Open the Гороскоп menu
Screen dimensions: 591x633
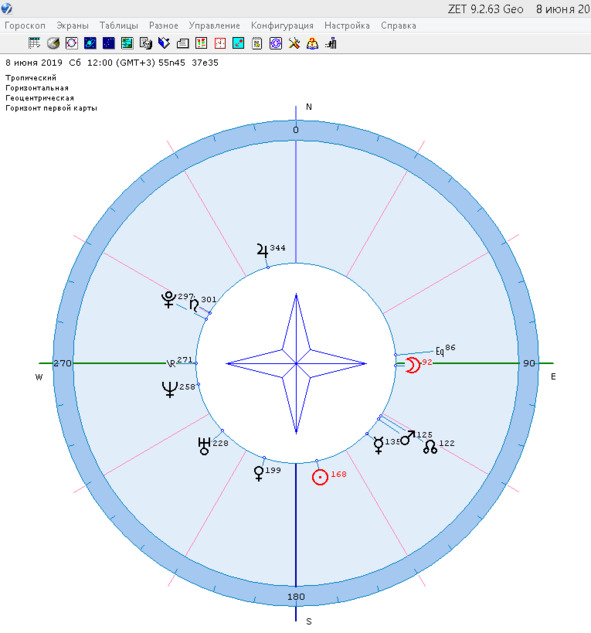25,25
